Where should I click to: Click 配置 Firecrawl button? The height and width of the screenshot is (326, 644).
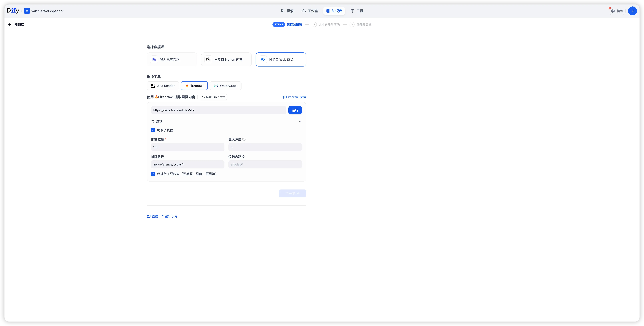point(213,97)
